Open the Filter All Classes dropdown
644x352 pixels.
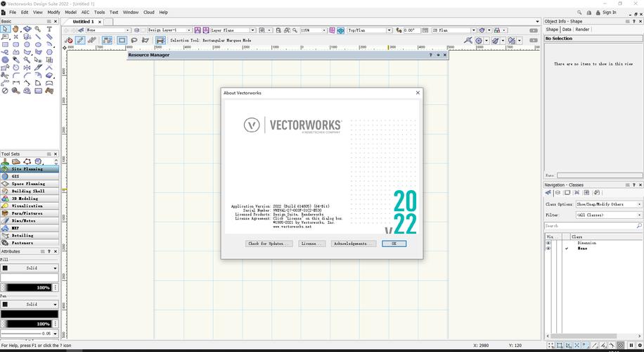(x=609, y=215)
